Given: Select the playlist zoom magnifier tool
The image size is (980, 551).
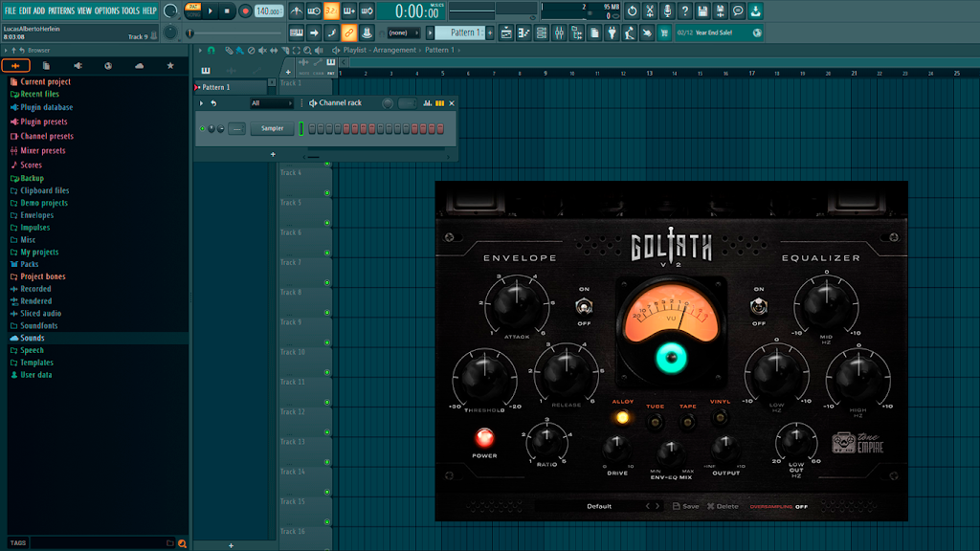Looking at the screenshot, I should point(307,50).
